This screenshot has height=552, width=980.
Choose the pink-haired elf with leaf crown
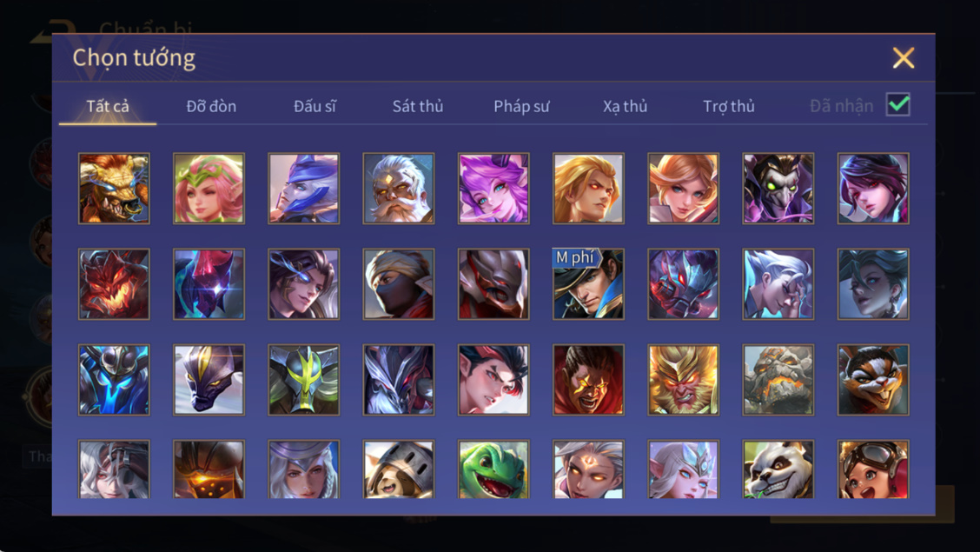(209, 188)
